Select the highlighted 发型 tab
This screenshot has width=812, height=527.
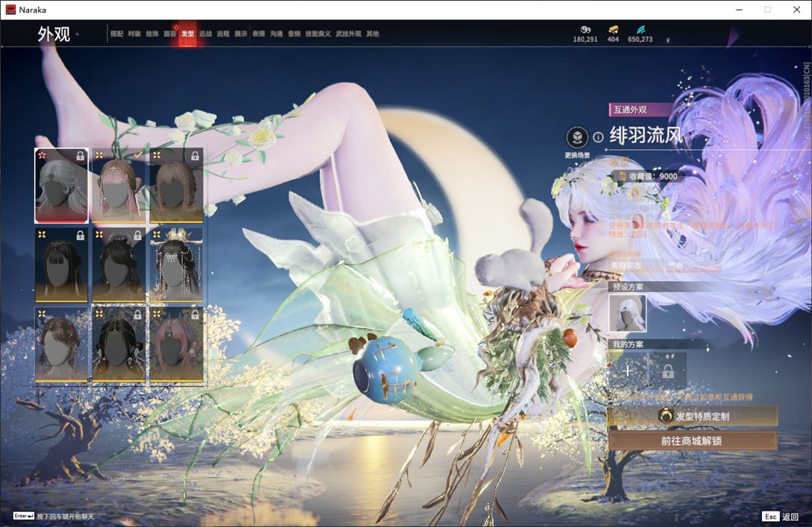coord(187,34)
